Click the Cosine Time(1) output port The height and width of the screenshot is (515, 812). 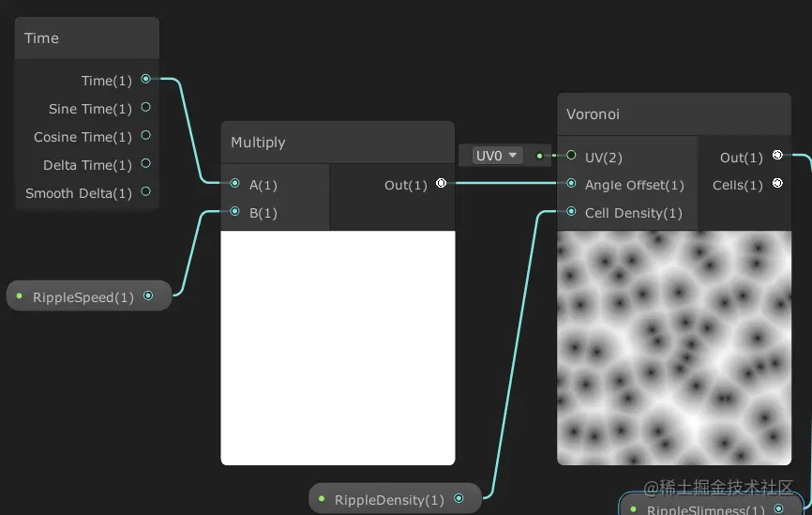145,135
